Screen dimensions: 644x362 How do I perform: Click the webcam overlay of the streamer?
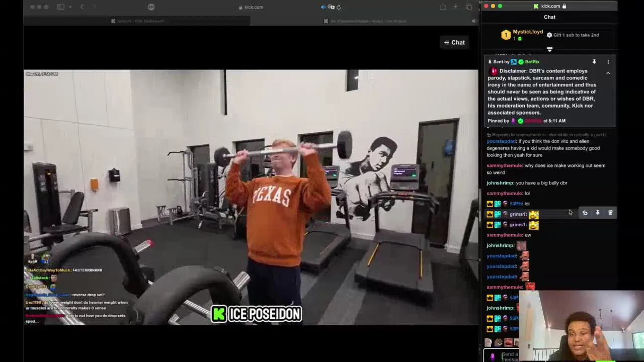[x=581, y=326]
